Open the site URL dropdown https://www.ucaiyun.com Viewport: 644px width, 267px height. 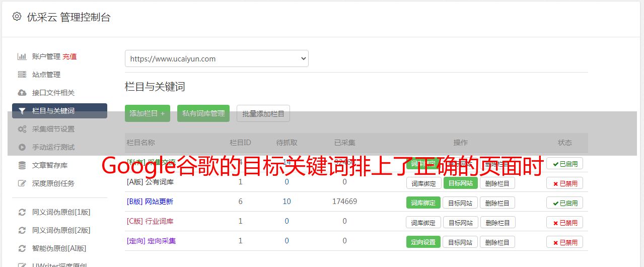click(x=217, y=58)
